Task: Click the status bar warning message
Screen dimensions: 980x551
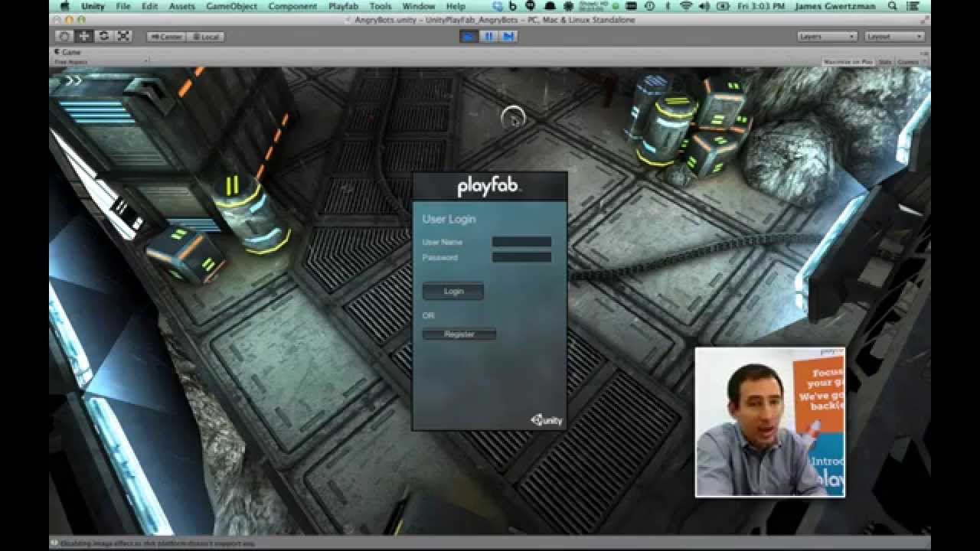Action: [157, 543]
